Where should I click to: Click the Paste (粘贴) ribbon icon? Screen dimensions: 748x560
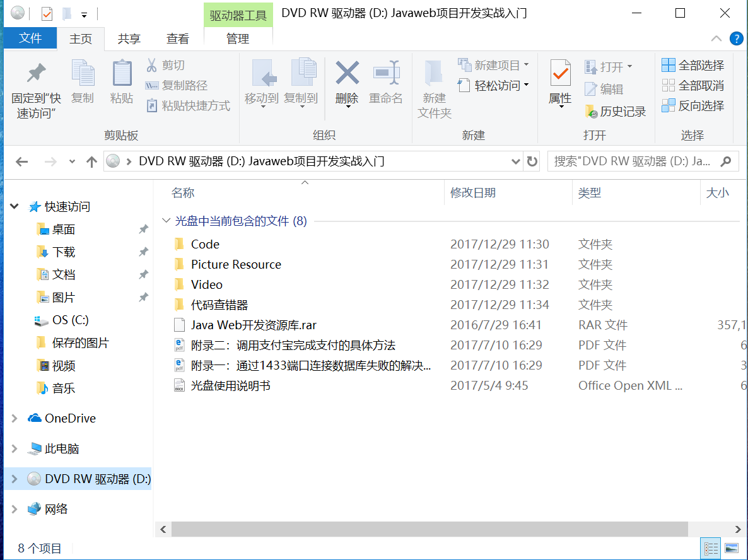click(x=122, y=73)
